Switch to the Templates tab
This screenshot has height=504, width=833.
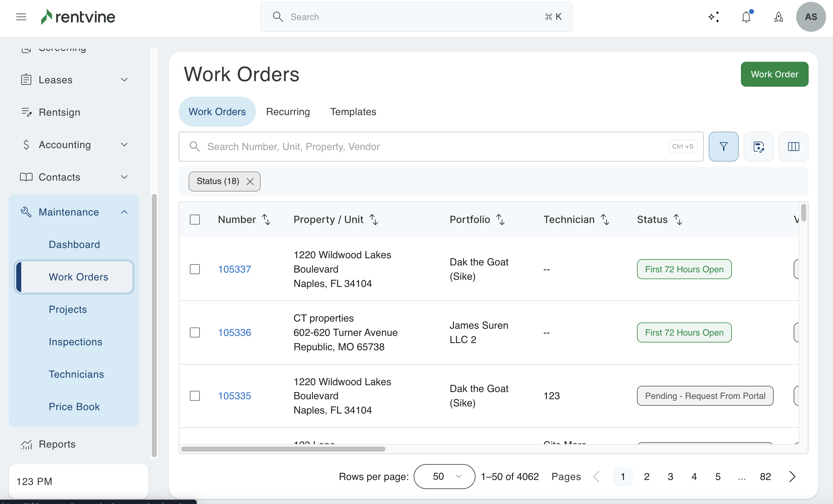(353, 112)
